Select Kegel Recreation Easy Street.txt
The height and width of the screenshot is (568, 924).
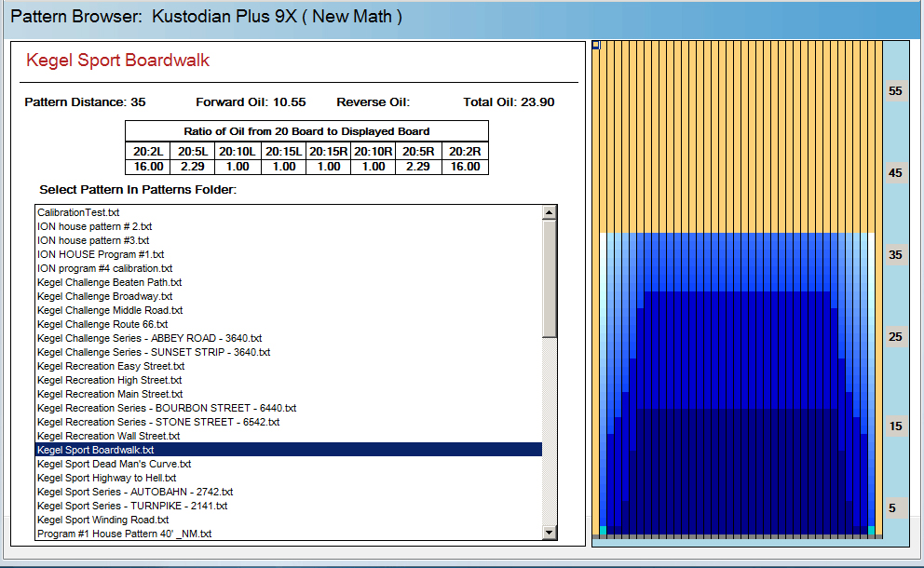pyautogui.click(x=111, y=366)
